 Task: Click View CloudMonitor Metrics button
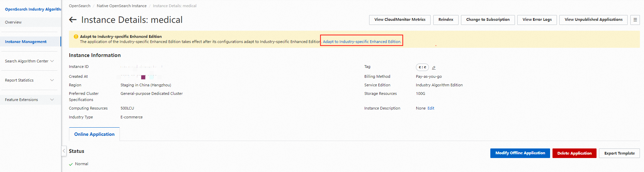tap(400, 20)
